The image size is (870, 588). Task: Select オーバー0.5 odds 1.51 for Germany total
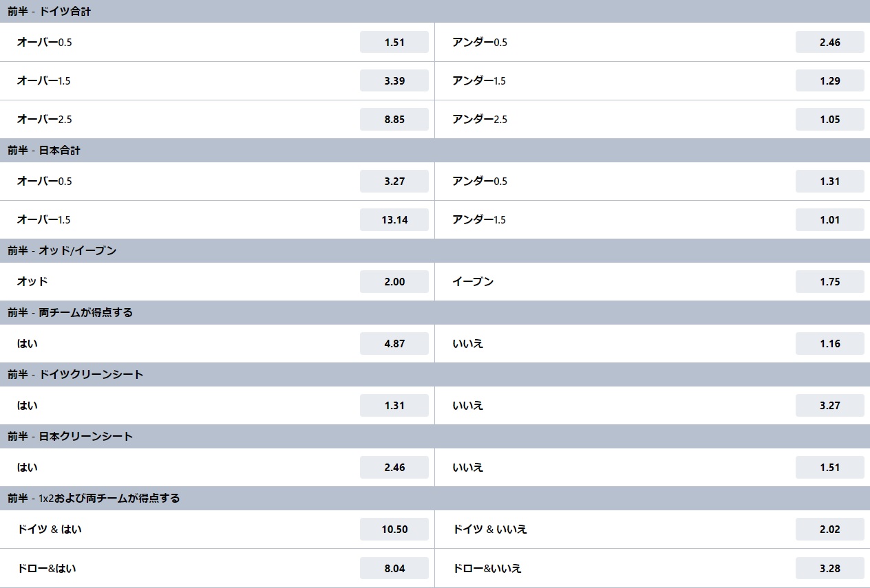tap(394, 42)
